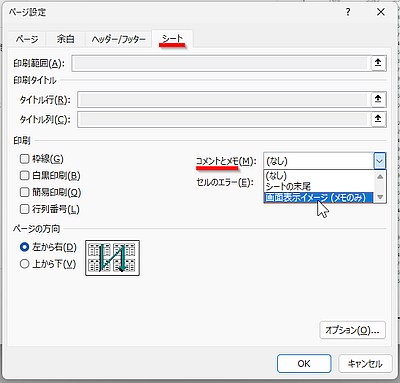The image size is (400, 383).
Task: Collapse dialog via 印刷範囲 range picker icon
Action: pos(378,63)
